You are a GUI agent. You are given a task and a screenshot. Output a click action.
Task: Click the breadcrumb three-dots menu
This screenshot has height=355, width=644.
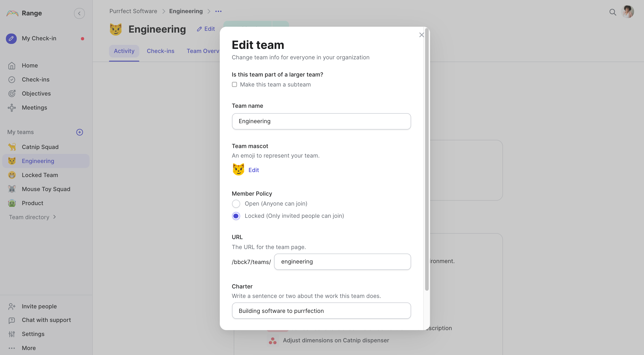[x=218, y=11]
